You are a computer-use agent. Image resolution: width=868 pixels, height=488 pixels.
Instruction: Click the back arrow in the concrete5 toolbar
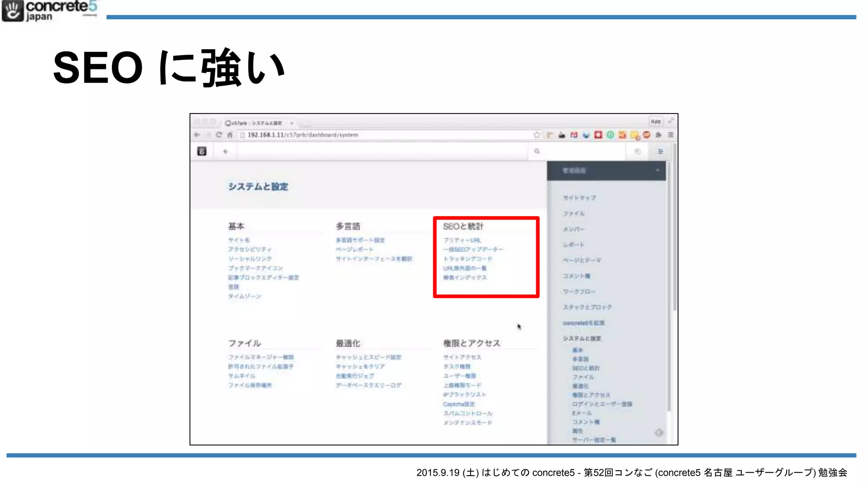click(225, 151)
